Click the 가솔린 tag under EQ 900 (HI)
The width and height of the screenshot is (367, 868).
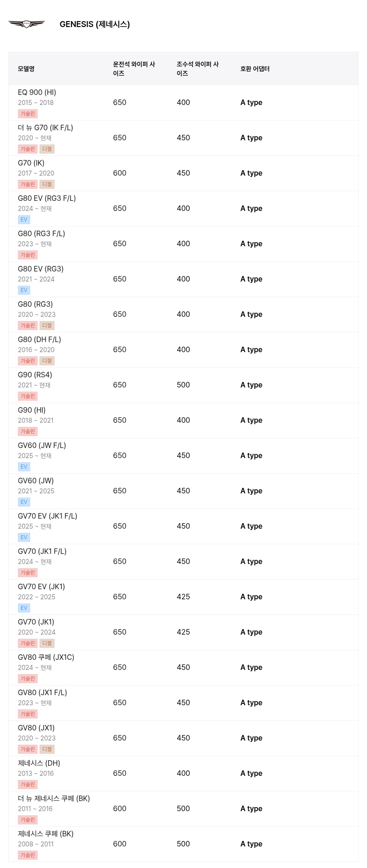click(28, 114)
